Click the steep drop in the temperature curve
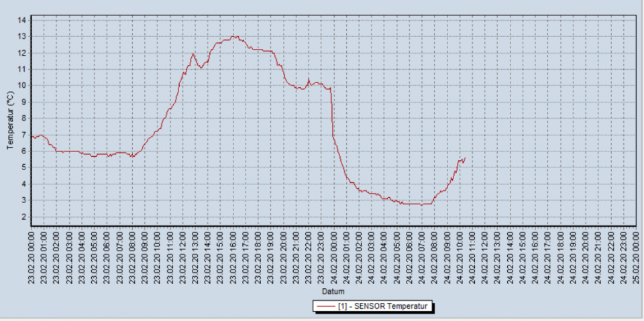Viewport: 644px width, 321px height. tap(333, 114)
